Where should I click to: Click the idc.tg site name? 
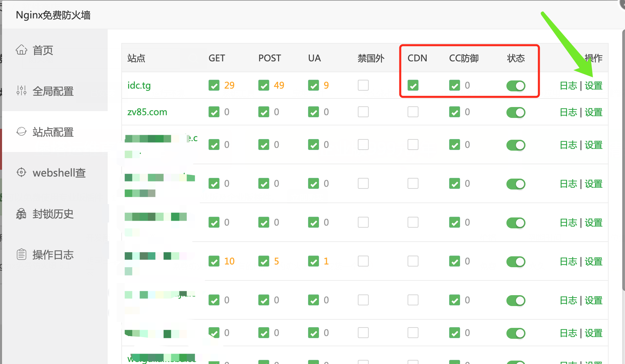pyautogui.click(x=139, y=86)
